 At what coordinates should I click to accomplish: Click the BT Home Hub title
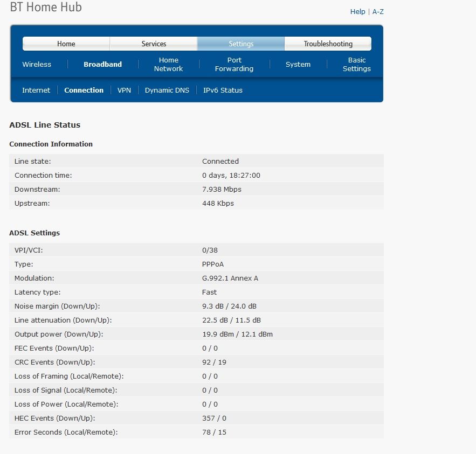(46, 7)
